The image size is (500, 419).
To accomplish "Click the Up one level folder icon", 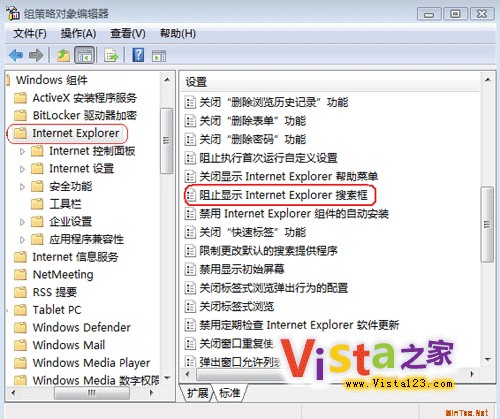I will (63, 55).
